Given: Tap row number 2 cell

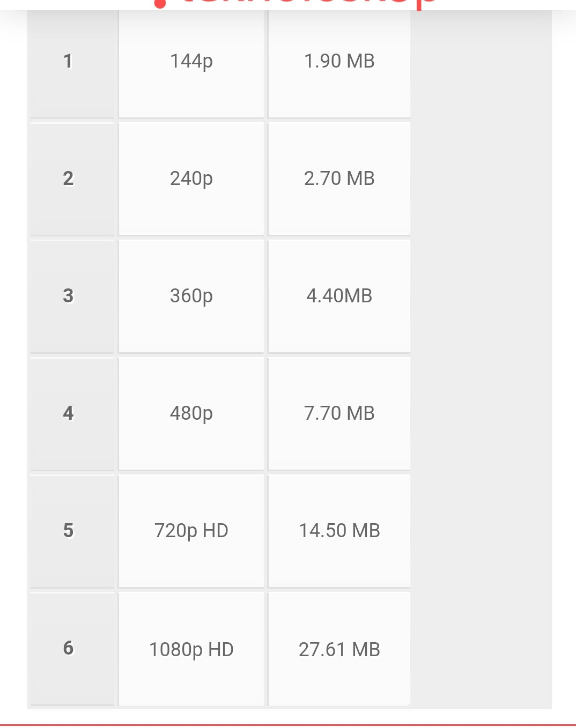Looking at the screenshot, I should point(72,179).
